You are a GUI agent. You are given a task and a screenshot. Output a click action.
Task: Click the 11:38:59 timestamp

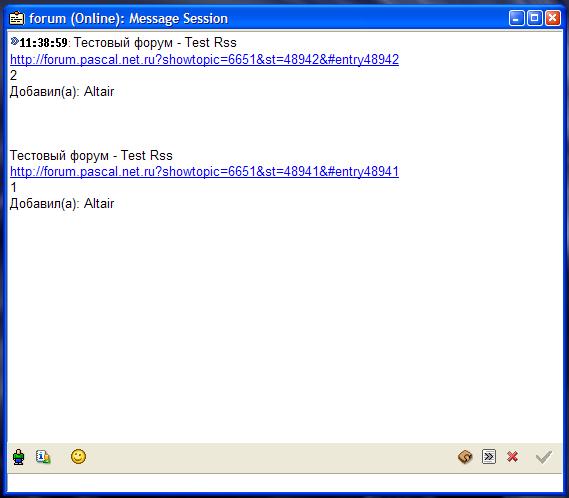43,43
